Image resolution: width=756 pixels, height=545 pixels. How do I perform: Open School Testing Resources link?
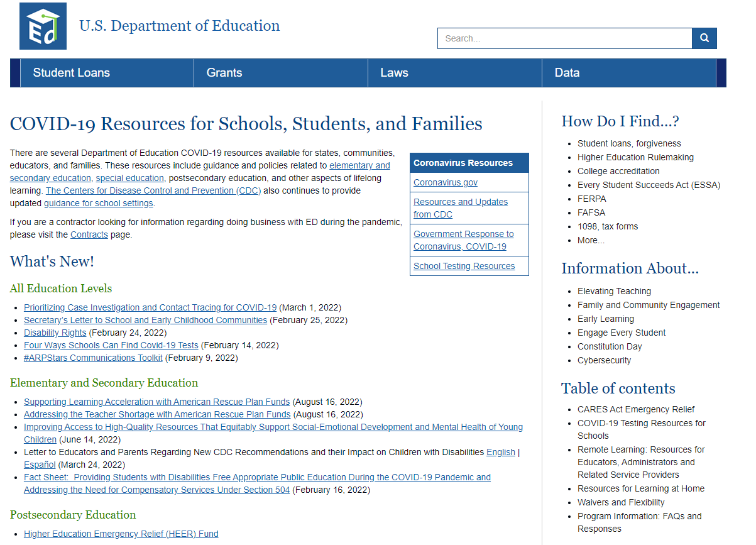[464, 266]
